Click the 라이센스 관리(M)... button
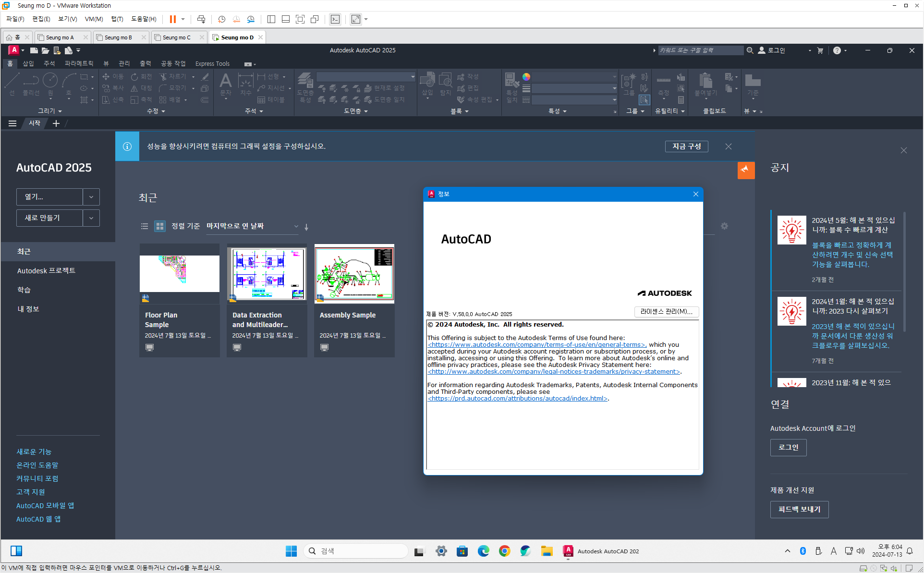This screenshot has width=924, height=573. click(666, 312)
